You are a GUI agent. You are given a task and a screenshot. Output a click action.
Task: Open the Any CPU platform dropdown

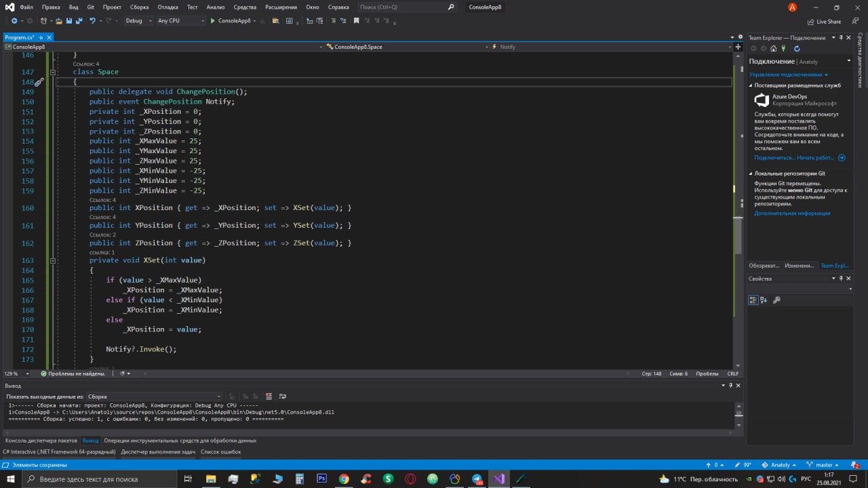[180, 21]
